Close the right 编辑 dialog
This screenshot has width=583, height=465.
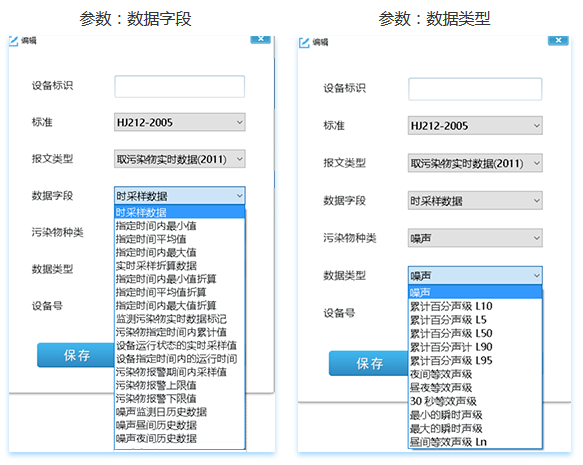pos(558,40)
